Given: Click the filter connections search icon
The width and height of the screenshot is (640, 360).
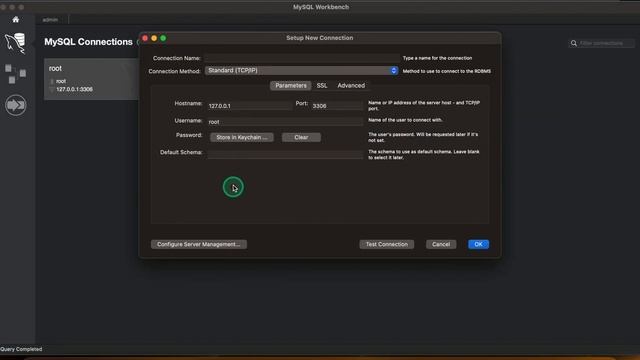Looking at the screenshot, I should point(573,43).
